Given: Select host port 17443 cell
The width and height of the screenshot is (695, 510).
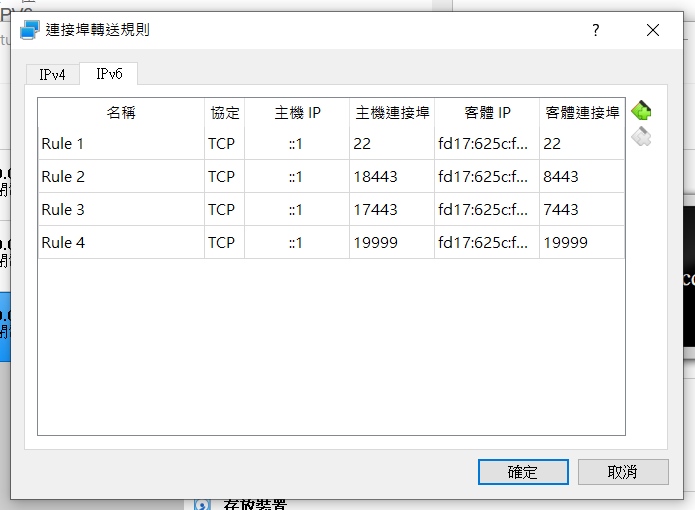Looking at the screenshot, I should pos(391,210).
